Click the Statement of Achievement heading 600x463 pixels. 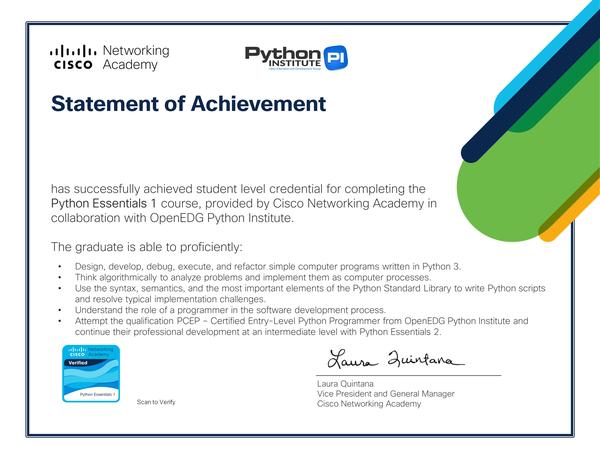[188, 103]
